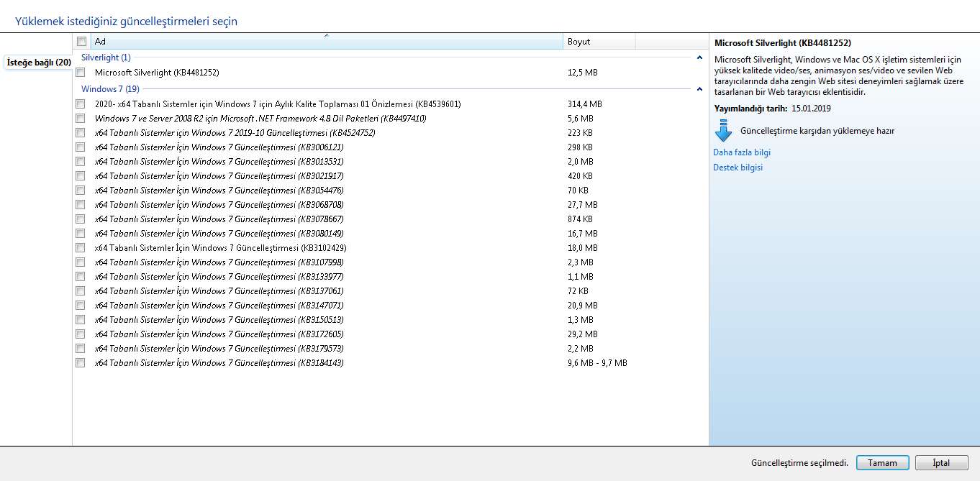Sort by the Ad column header
980x481 pixels.
(x=324, y=42)
